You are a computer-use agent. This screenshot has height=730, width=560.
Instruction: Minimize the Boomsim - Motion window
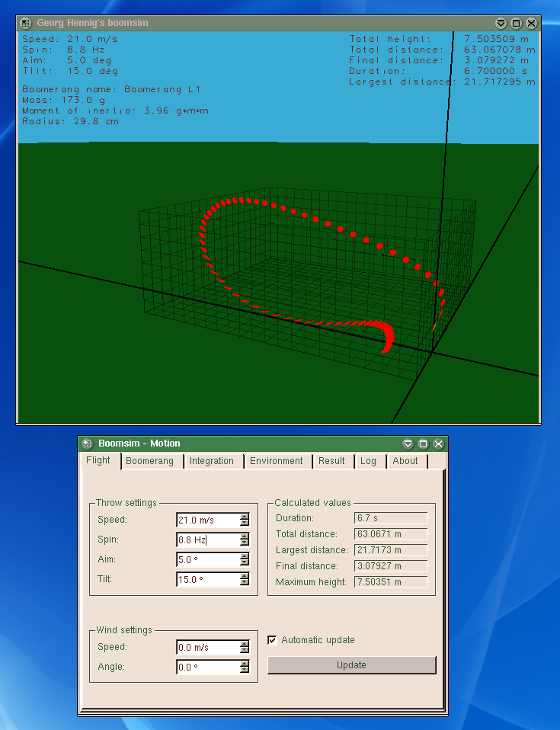[x=408, y=443]
